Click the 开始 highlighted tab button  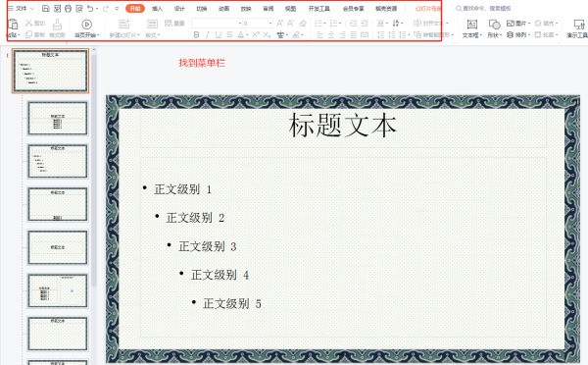(x=135, y=8)
